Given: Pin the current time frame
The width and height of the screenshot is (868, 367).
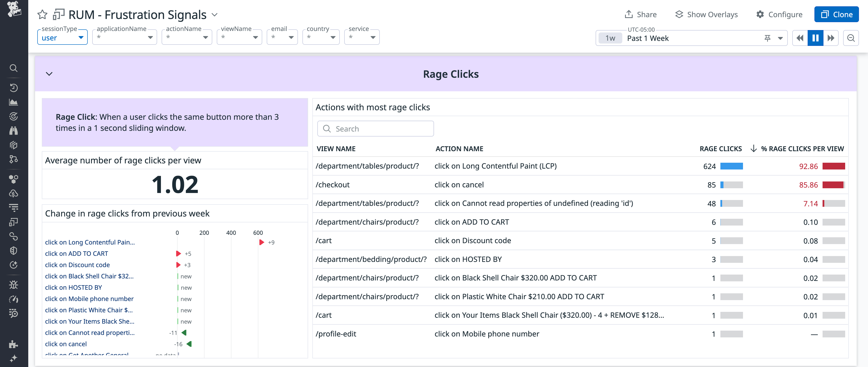Looking at the screenshot, I should pyautogui.click(x=767, y=38).
